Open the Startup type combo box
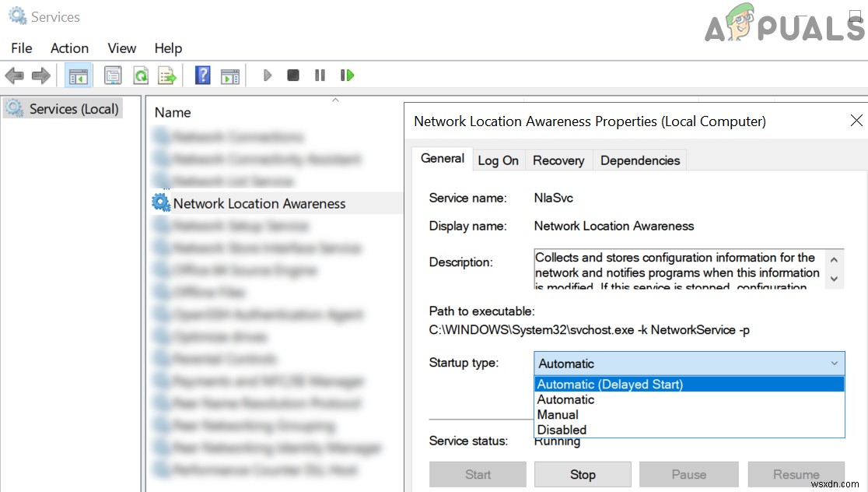This screenshot has height=492, width=868. point(688,364)
